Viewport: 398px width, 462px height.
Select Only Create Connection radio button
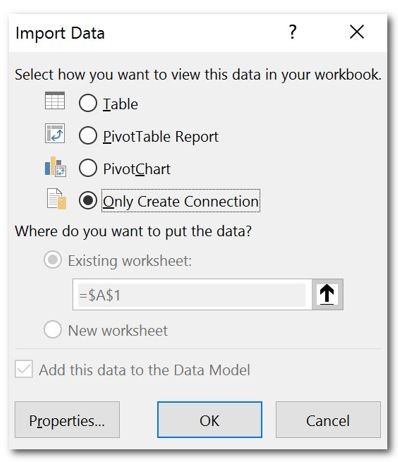click(x=88, y=201)
